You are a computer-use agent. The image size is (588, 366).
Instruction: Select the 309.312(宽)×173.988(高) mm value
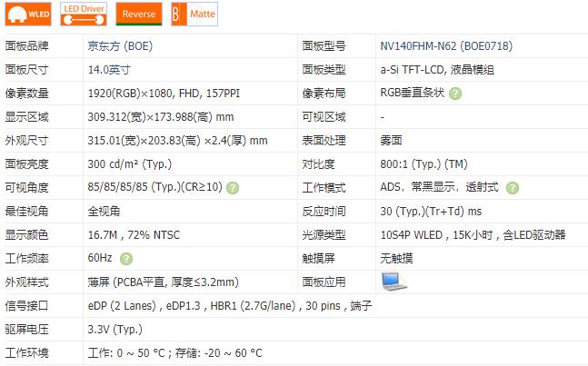point(161,117)
